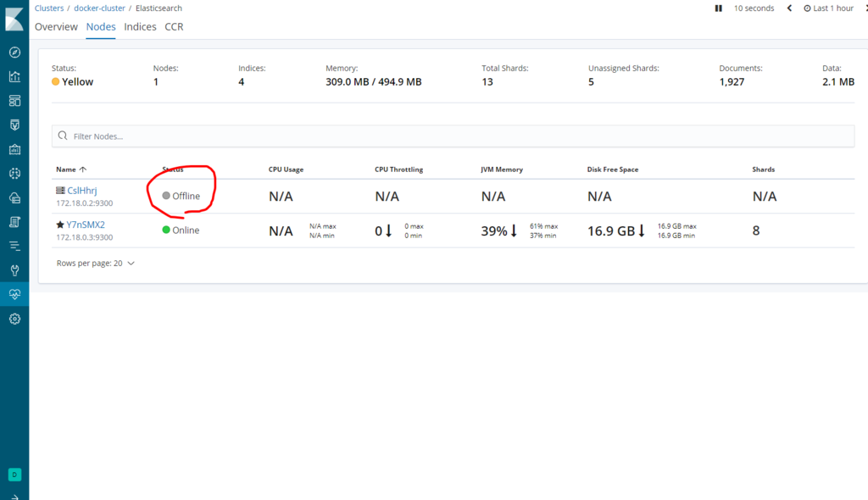The height and width of the screenshot is (500, 868).
Task: Open Rows per page: 20 dropdown
Action: point(95,263)
